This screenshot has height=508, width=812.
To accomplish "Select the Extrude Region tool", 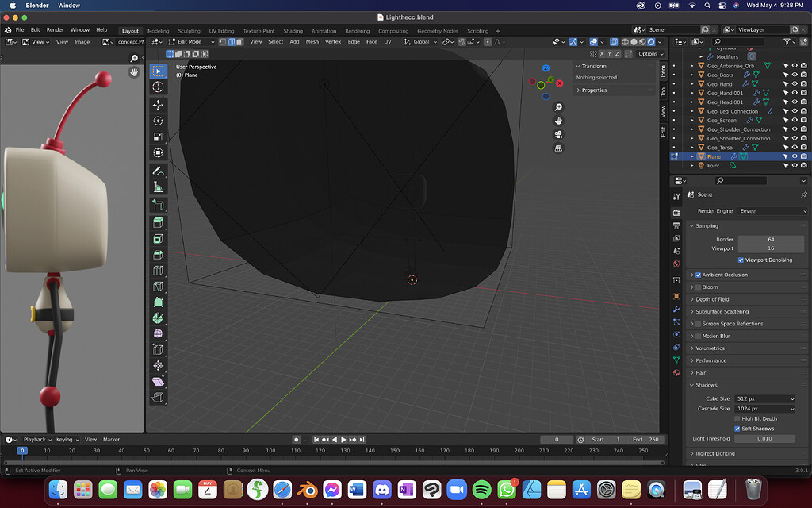I will tap(158, 222).
